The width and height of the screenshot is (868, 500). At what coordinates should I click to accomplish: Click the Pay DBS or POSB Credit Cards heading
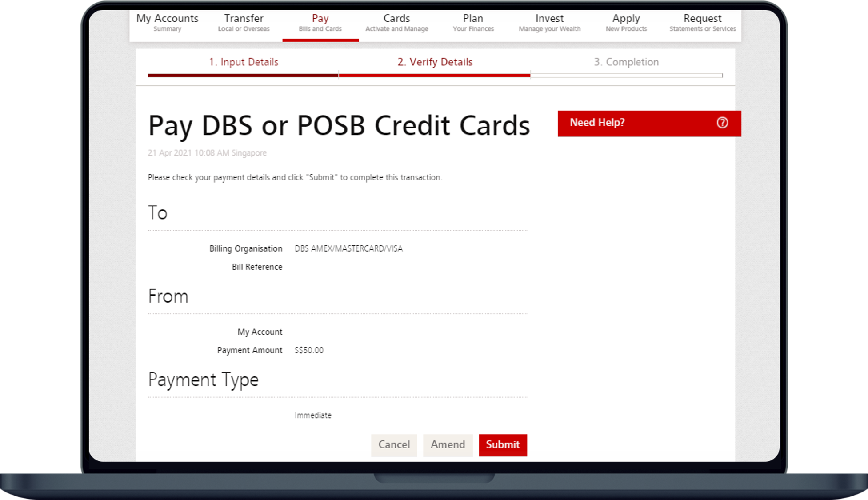pyautogui.click(x=339, y=126)
